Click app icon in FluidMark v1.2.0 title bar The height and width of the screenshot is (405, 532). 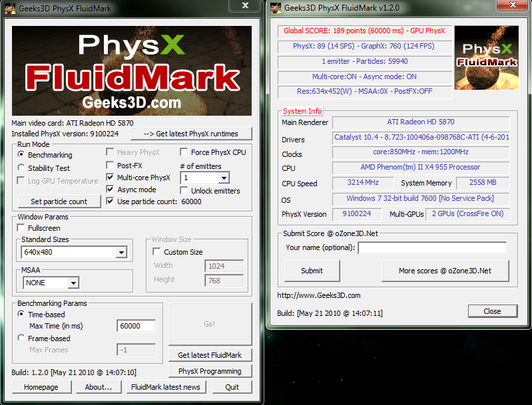click(276, 8)
